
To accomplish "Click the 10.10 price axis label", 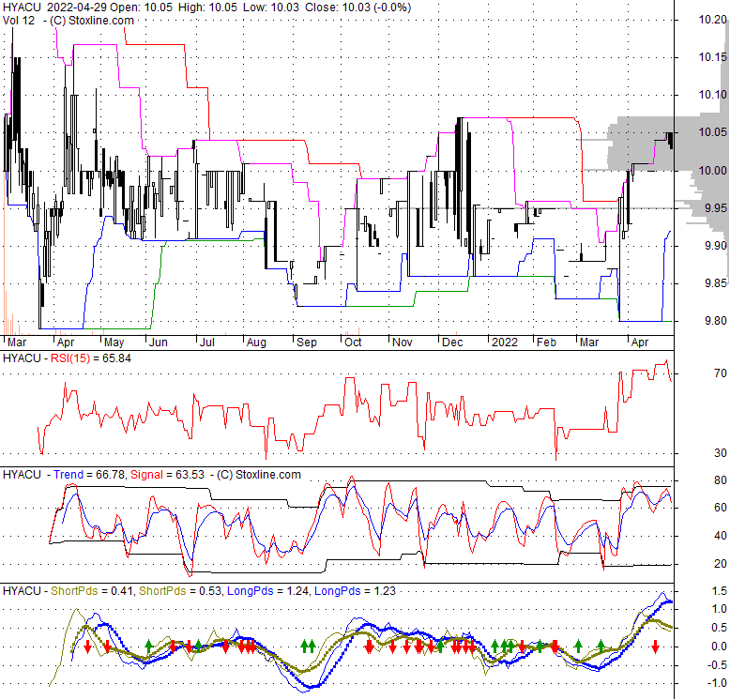I will coord(712,95).
